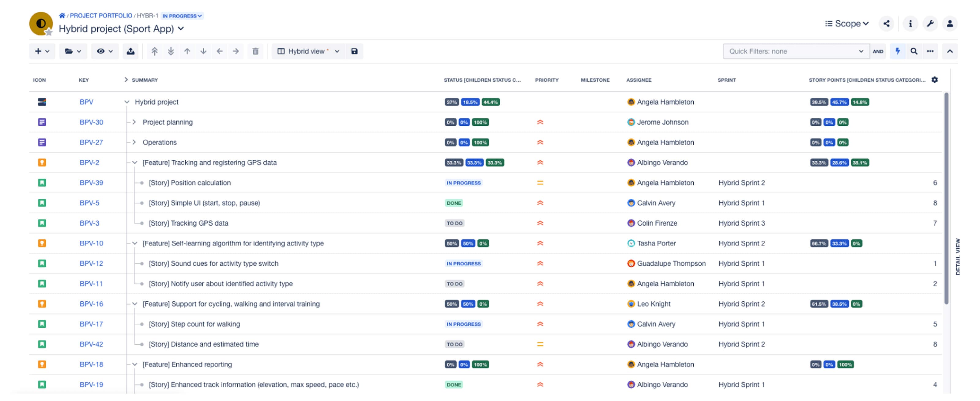Collapse Self-learning algorithm feature row
This screenshot has width=980, height=401.
[x=135, y=243]
